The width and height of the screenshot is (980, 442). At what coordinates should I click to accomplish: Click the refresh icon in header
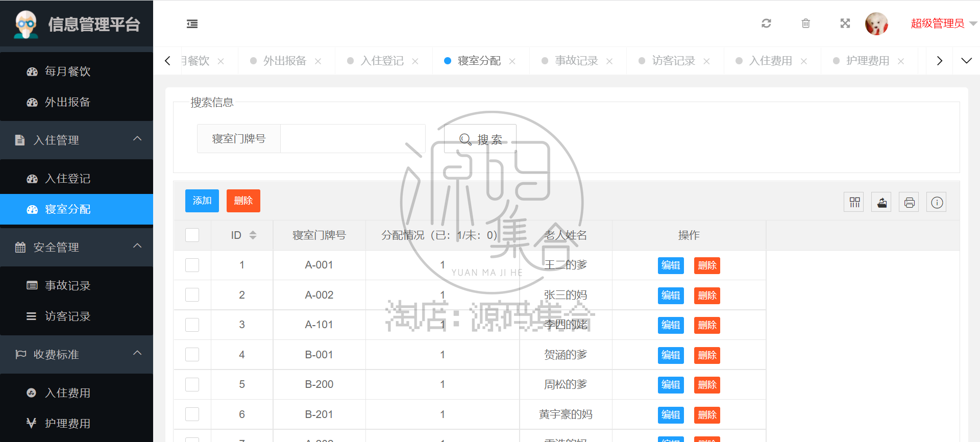click(766, 23)
